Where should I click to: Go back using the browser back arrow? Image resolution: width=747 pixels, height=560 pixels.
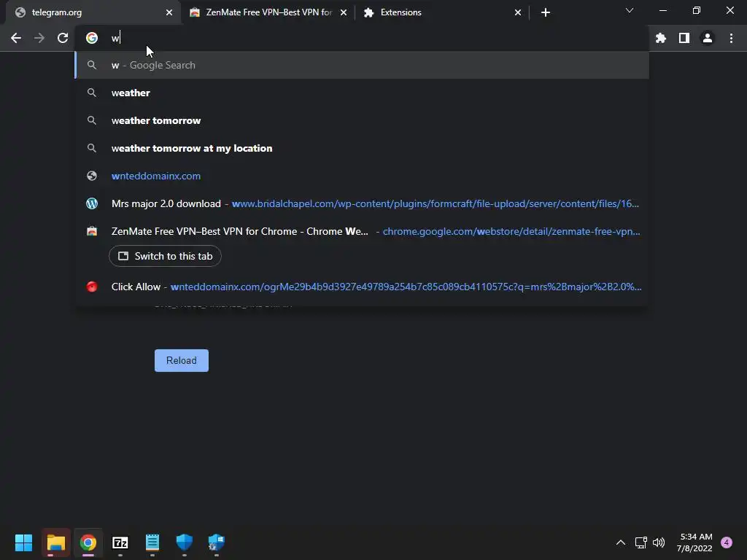coord(16,38)
